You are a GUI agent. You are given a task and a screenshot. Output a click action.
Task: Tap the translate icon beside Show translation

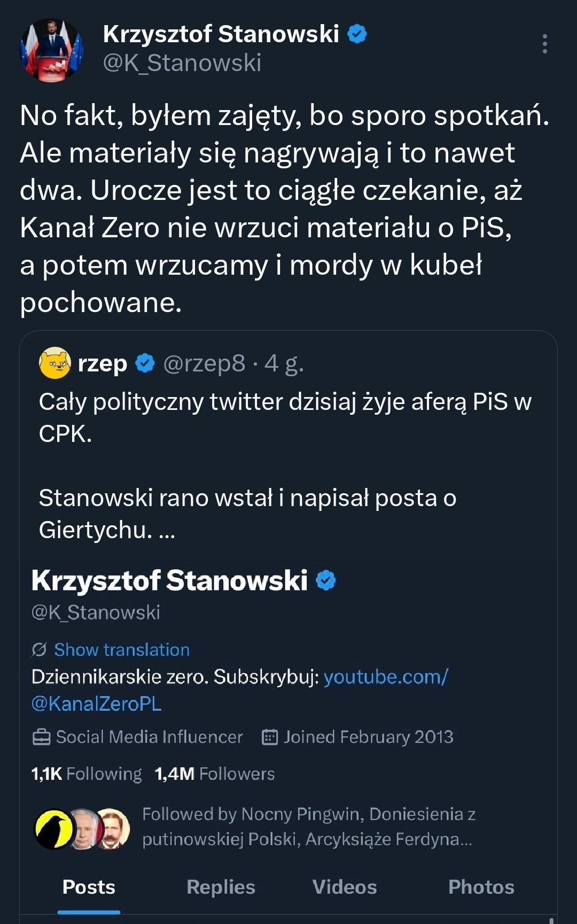39,650
